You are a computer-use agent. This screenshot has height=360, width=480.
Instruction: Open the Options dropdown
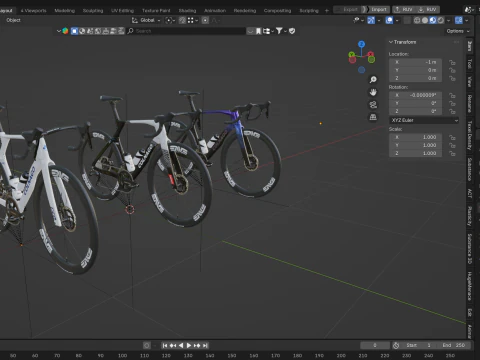[458, 31]
